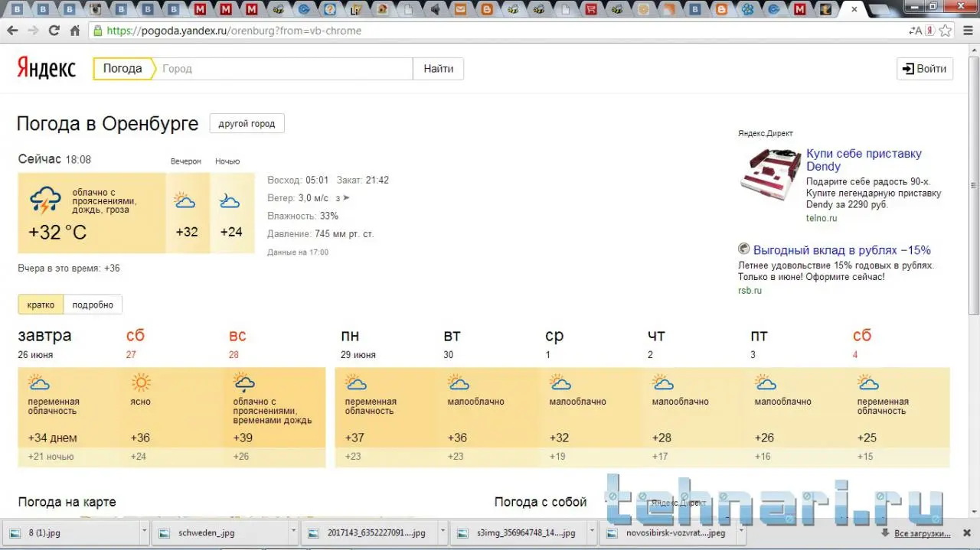The height and width of the screenshot is (550, 980).
Task: Click the wind direction arrow
Action: 346,198
